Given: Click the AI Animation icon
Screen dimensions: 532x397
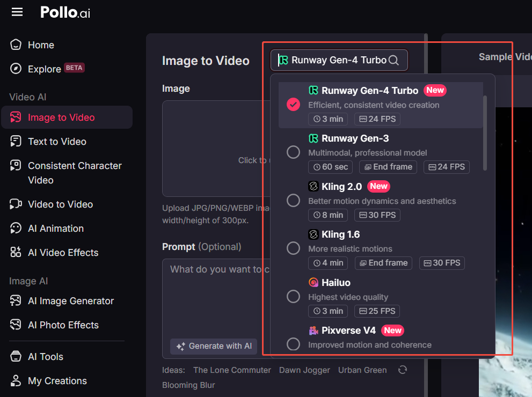Looking at the screenshot, I should [x=16, y=228].
